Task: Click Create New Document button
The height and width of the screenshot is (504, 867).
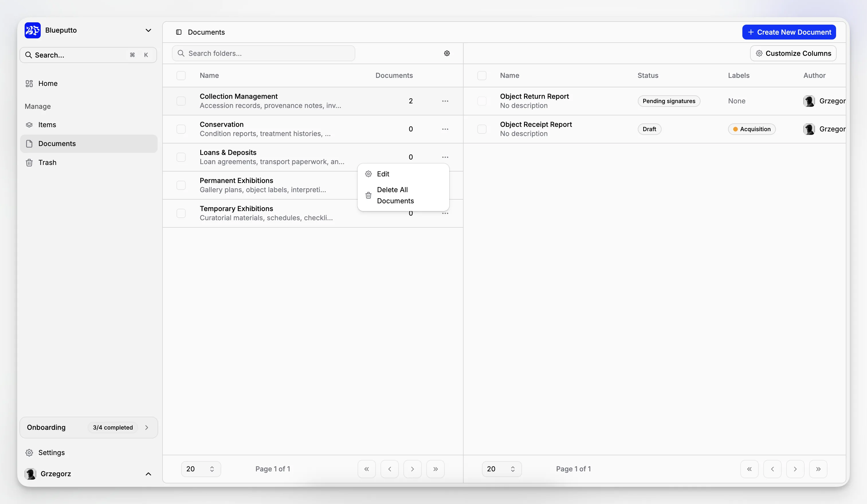Action: [789, 32]
